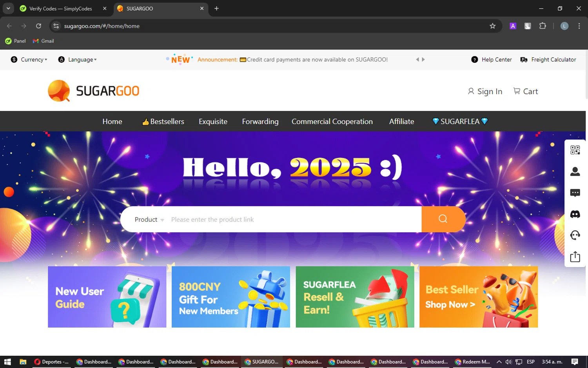Viewport: 588px width, 368px height.
Task: Open the New User Guide banner
Action: click(107, 297)
